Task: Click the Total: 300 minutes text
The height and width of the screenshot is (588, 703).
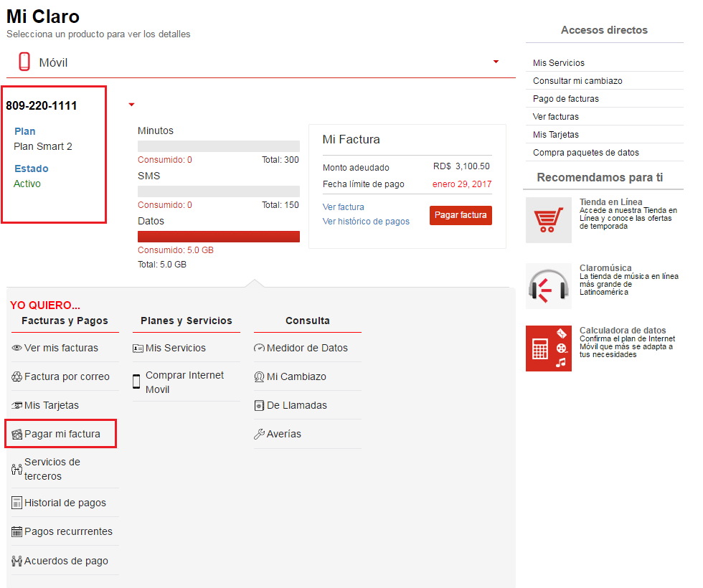Action: 280,159
